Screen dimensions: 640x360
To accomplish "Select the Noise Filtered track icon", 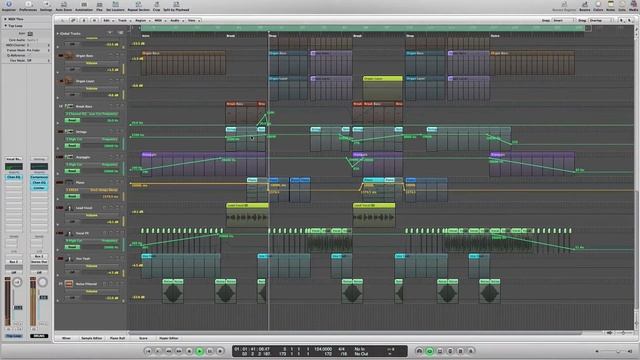I will (69, 284).
